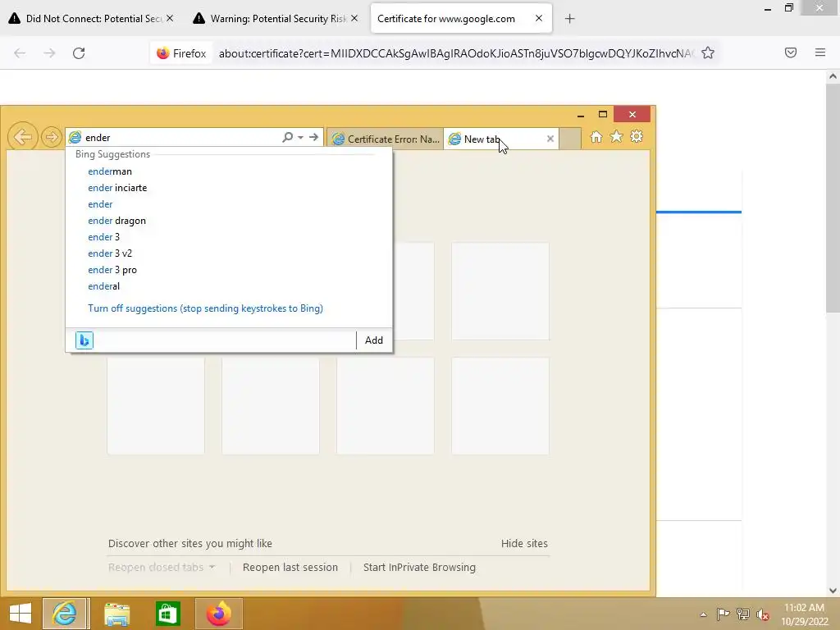Click the Internet Explorer forward arrow button
840x630 pixels.
pos(52,137)
